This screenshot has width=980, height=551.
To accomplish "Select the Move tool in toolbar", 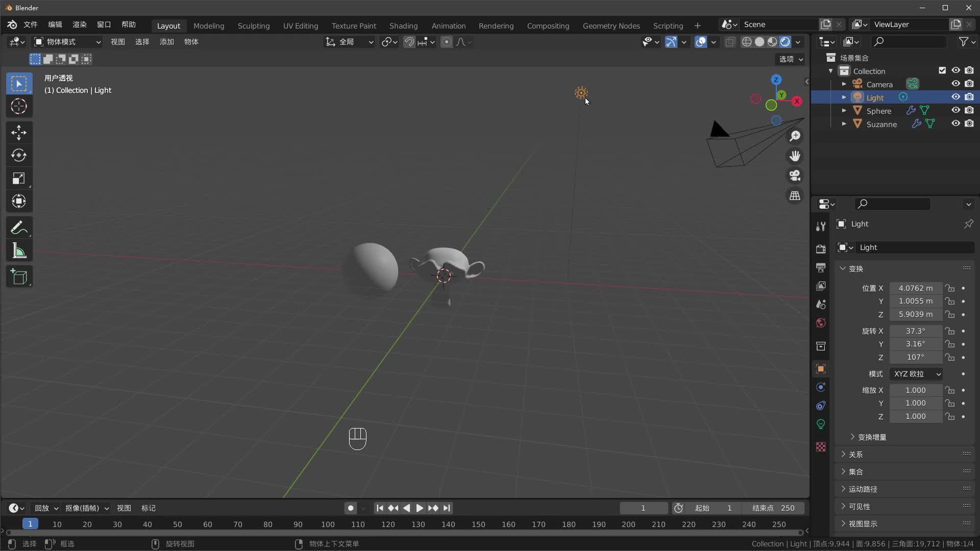I will [x=19, y=133].
